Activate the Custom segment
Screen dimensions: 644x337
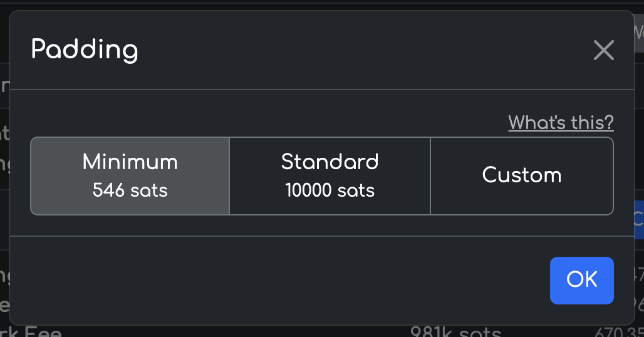[521, 175]
